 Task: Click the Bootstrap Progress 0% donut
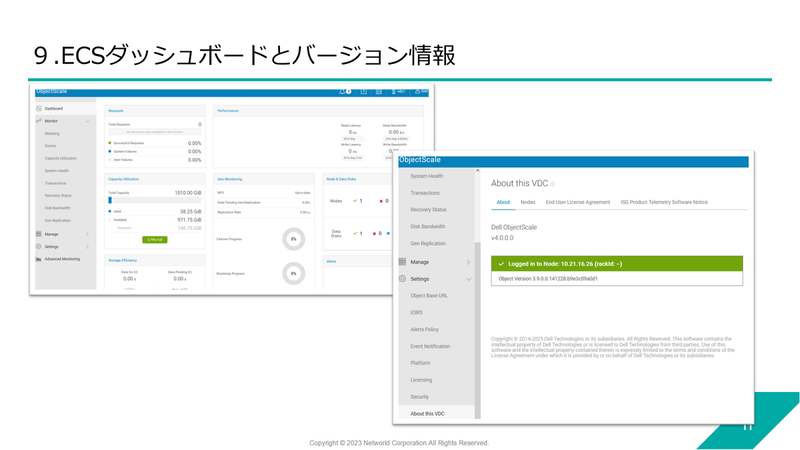293,273
